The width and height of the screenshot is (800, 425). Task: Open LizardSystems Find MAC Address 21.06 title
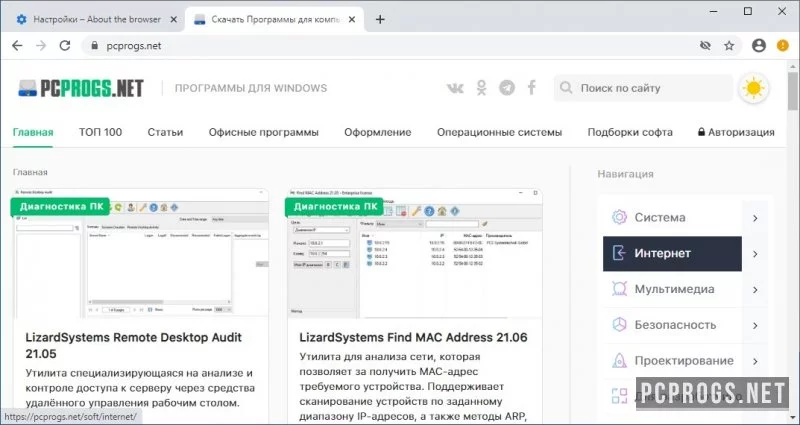[x=413, y=337]
